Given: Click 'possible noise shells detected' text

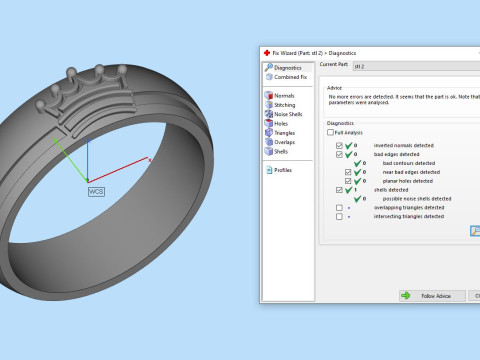Looking at the screenshot, I should (x=417, y=199).
